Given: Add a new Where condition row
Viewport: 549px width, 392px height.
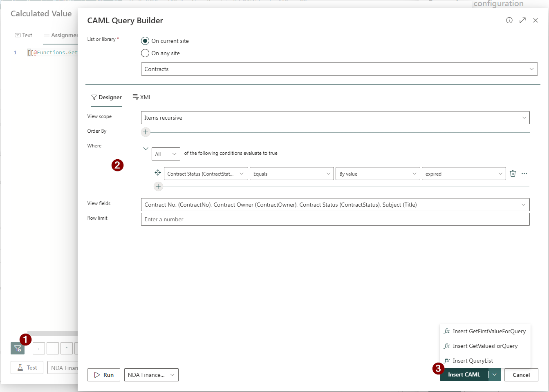Looking at the screenshot, I should point(158,187).
